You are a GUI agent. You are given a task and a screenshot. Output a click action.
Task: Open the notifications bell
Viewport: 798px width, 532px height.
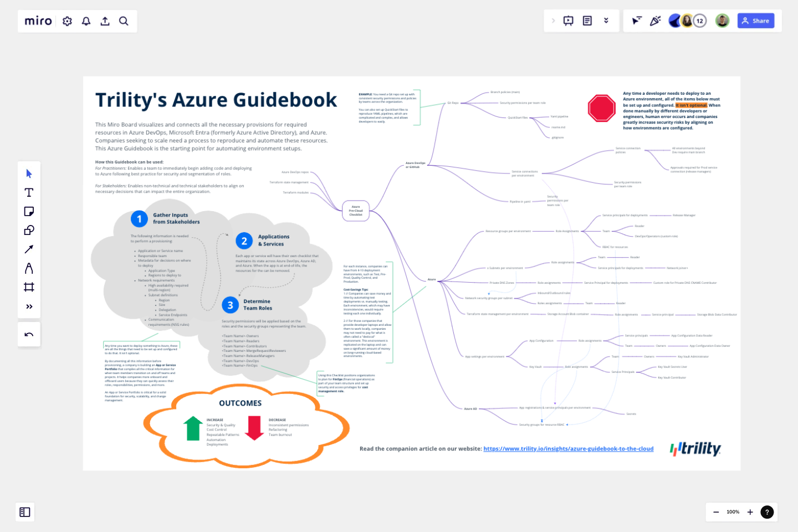coord(86,21)
